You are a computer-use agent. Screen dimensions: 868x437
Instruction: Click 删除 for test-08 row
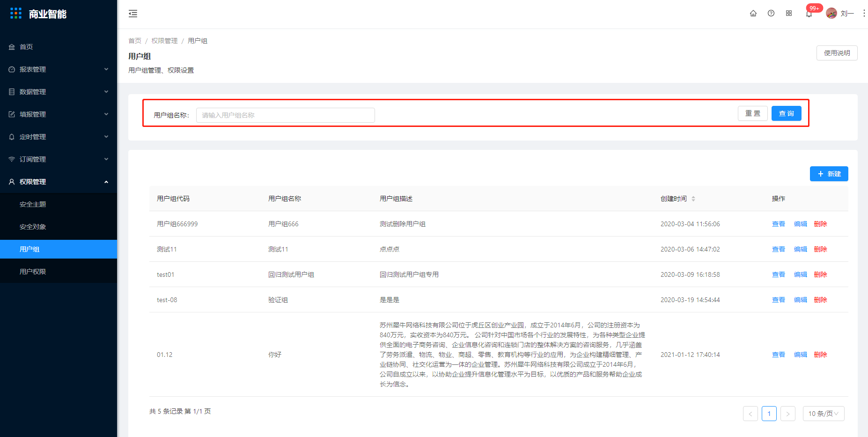coord(820,300)
